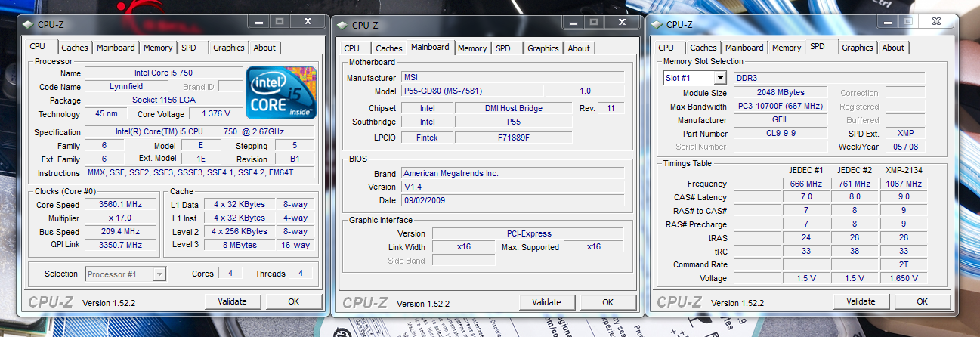Click the Package value 'Socket 1156 LGA'

(x=162, y=100)
